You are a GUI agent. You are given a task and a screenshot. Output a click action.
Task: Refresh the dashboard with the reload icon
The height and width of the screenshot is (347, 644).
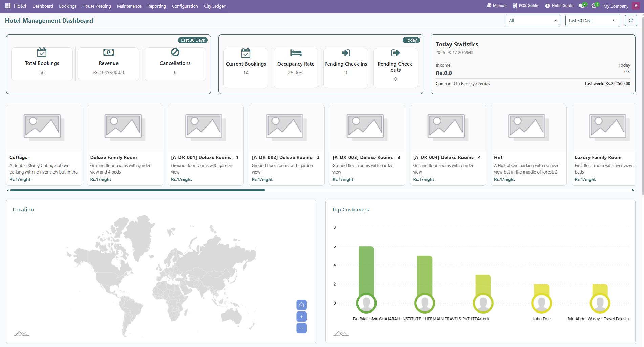(x=631, y=21)
